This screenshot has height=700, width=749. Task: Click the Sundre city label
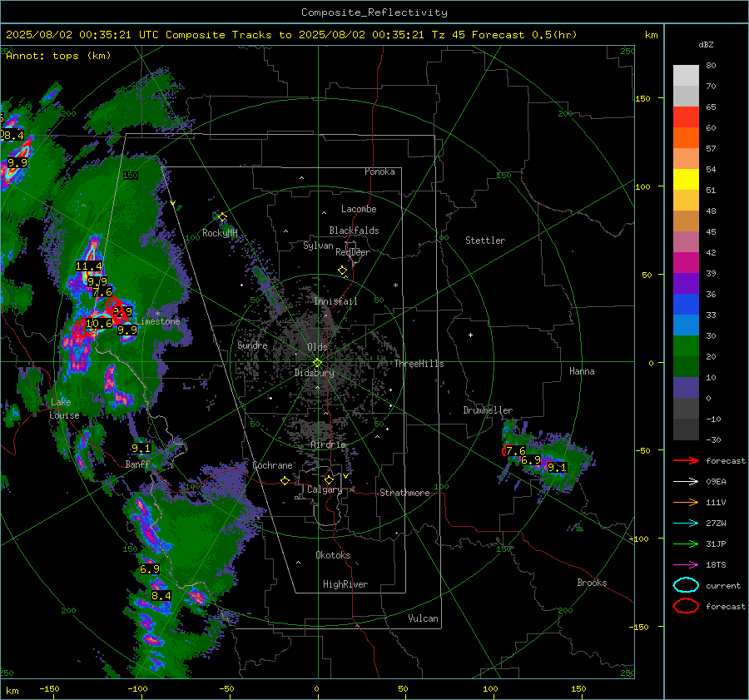click(252, 345)
